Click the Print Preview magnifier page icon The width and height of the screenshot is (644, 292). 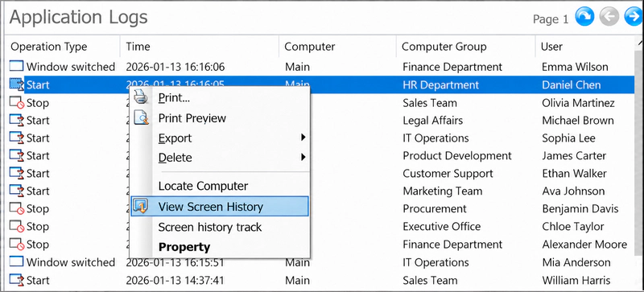141,118
